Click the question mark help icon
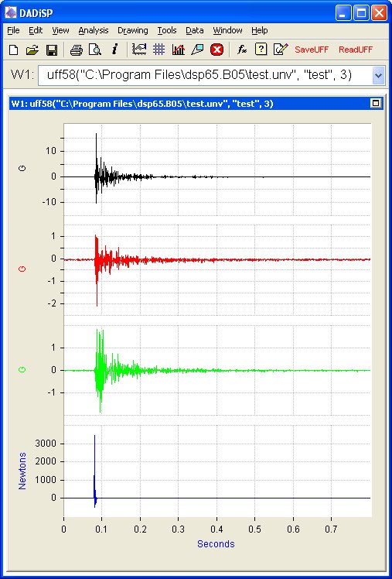This screenshot has width=392, height=579. (x=261, y=50)
